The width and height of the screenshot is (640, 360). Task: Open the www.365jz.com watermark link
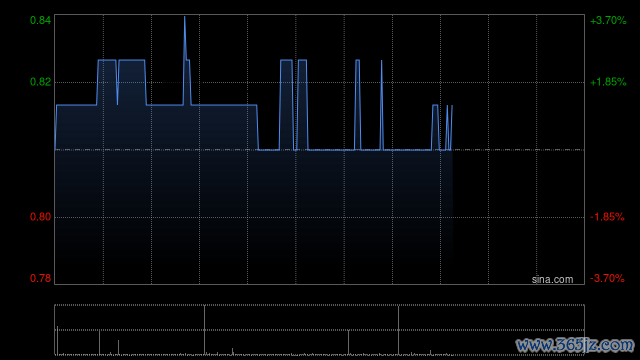coord(575,345)
